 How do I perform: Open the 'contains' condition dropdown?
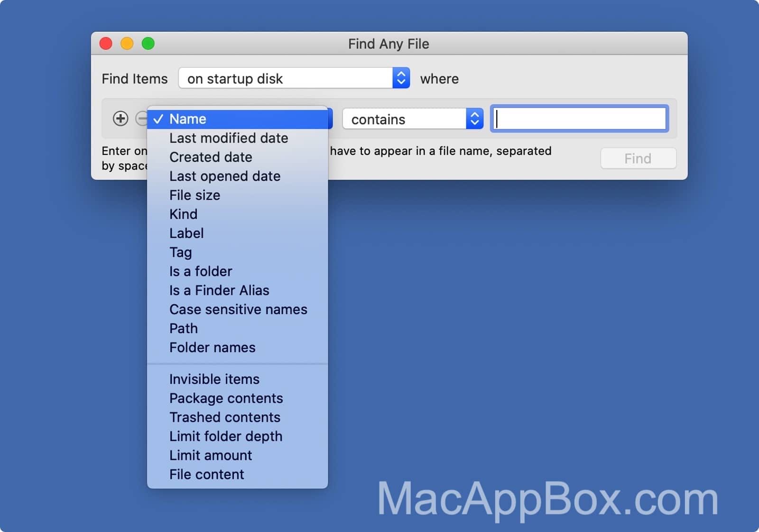(x=413, y=119)
